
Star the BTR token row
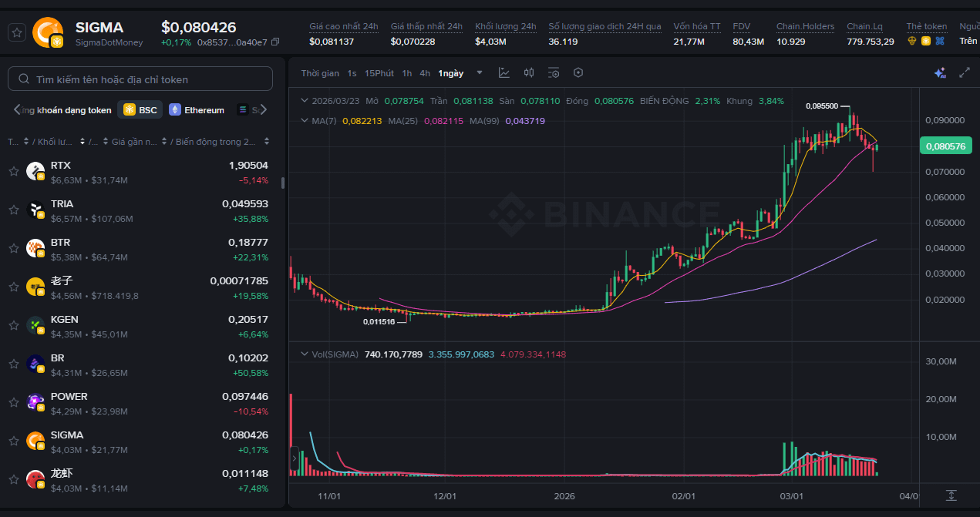13,248
